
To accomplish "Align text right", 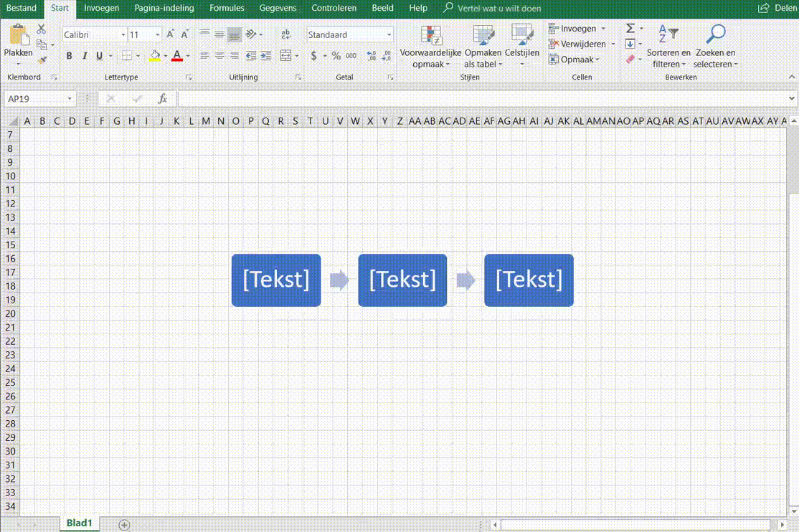I will [x=235, y=55].
